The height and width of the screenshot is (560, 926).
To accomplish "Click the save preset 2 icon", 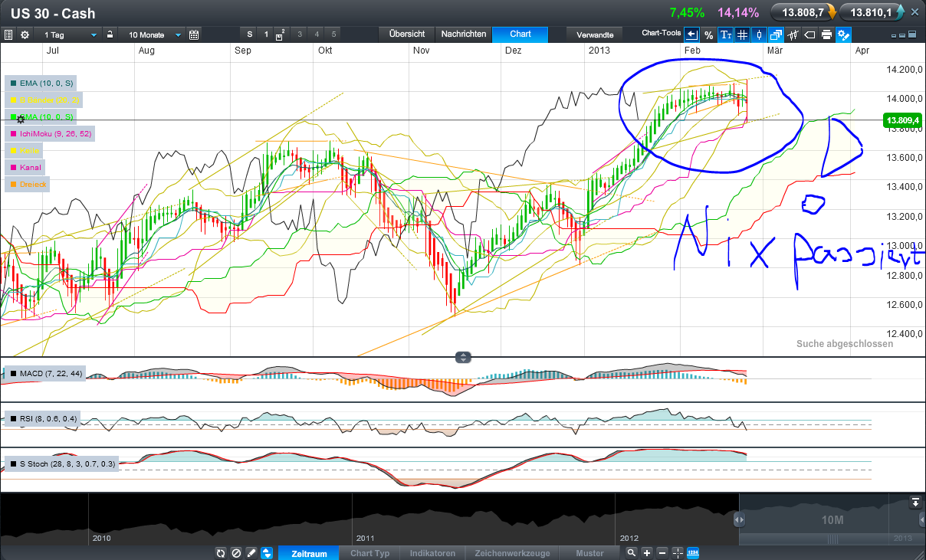I will [283, 34].
